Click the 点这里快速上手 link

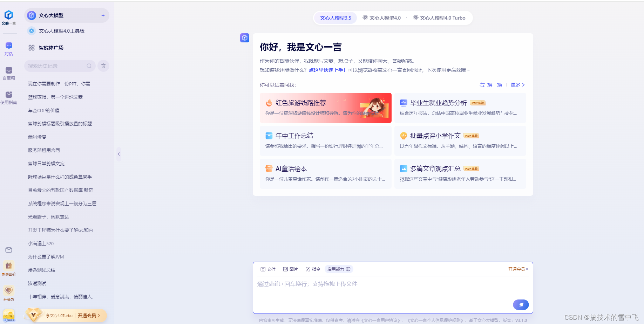tap(327, 70)
